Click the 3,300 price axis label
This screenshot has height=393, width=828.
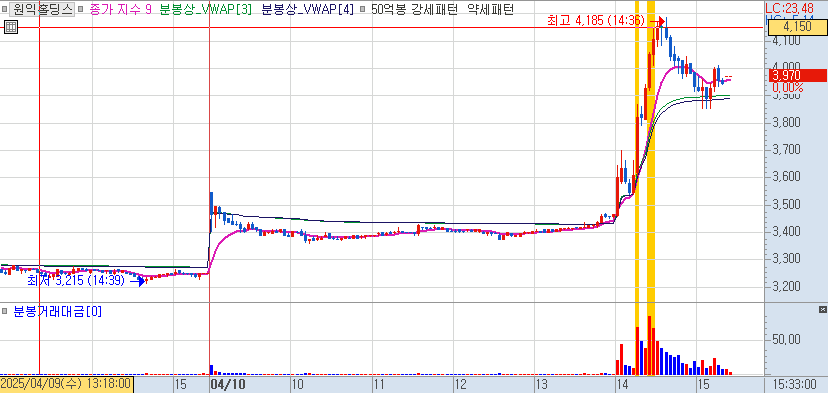(x=786, y=259)
